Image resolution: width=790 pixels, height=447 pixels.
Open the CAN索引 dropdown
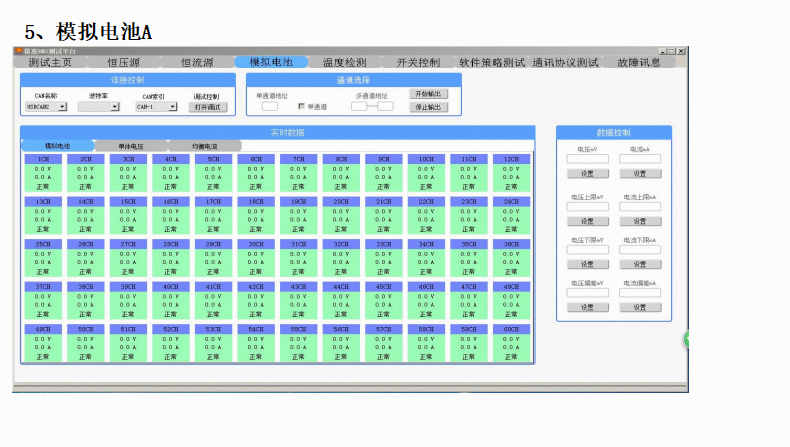click(160, 106)
